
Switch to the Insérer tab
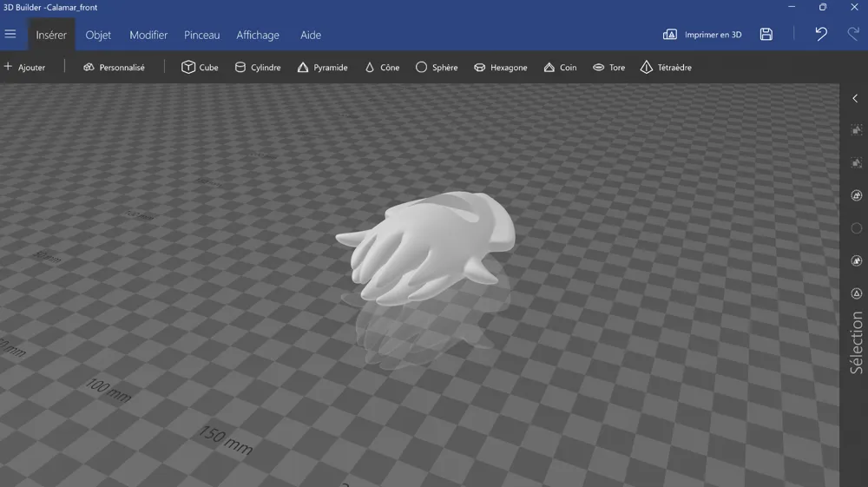pos(51,35)
